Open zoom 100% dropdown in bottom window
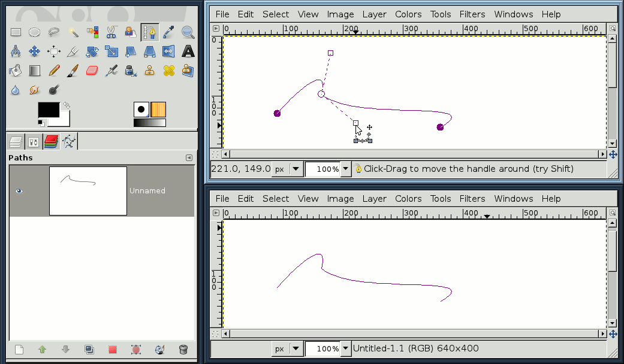 click(x=345, y=348)
